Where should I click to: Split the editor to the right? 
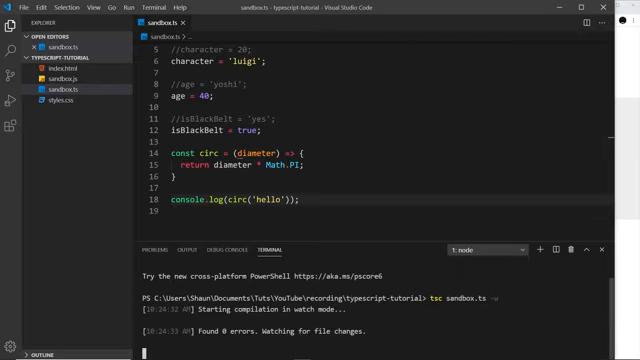tap(587, 23)
